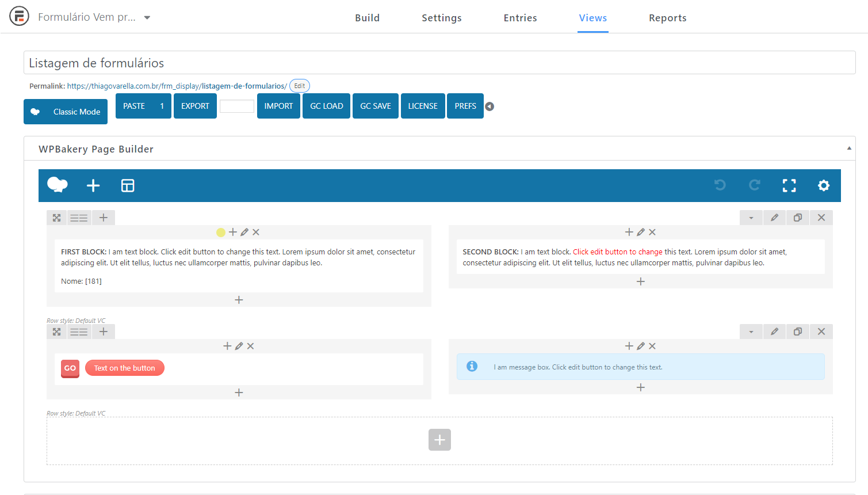The width and height of the screenshot is (868, 495).
Task: Click the permalink Edit button
Action: tap(300, 86)
